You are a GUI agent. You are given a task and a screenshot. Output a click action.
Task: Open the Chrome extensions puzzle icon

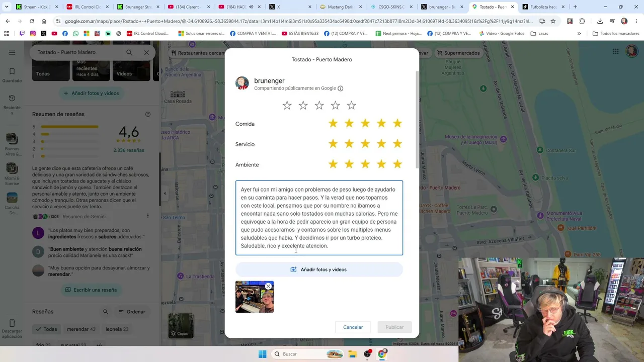(582, 21)
